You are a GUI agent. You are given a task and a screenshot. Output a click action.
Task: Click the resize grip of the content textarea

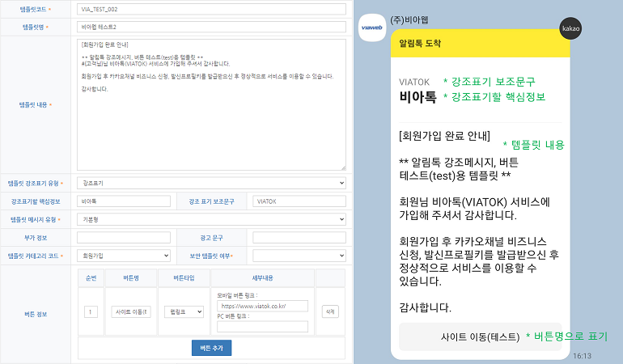click(343, 167)
